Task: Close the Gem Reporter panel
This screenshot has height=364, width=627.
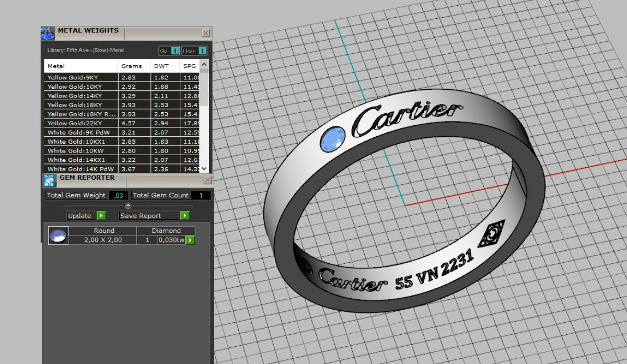Action: [x=207, y=180]
